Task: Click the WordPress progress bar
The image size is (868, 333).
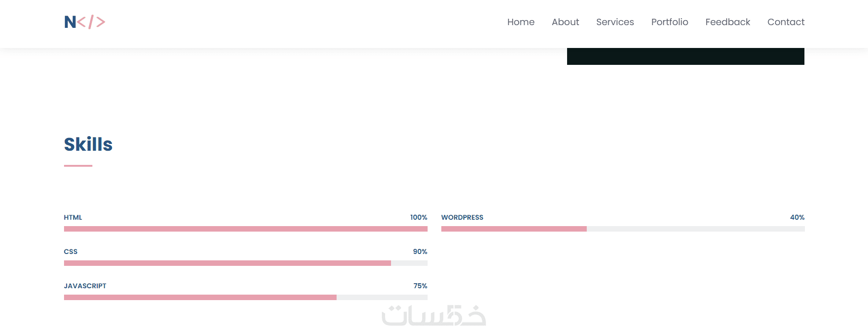Action: pyautogui.click(x=623, y=229)
